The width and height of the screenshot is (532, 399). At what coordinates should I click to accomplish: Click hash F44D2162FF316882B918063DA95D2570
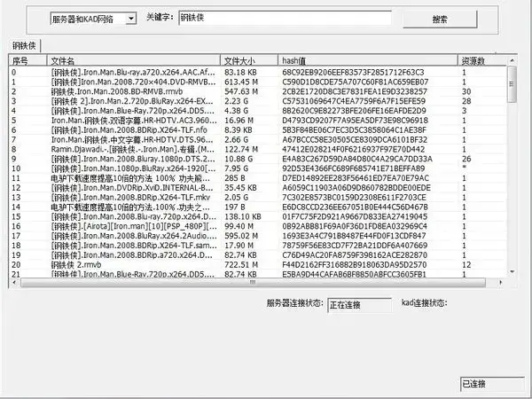coord(355,264)
